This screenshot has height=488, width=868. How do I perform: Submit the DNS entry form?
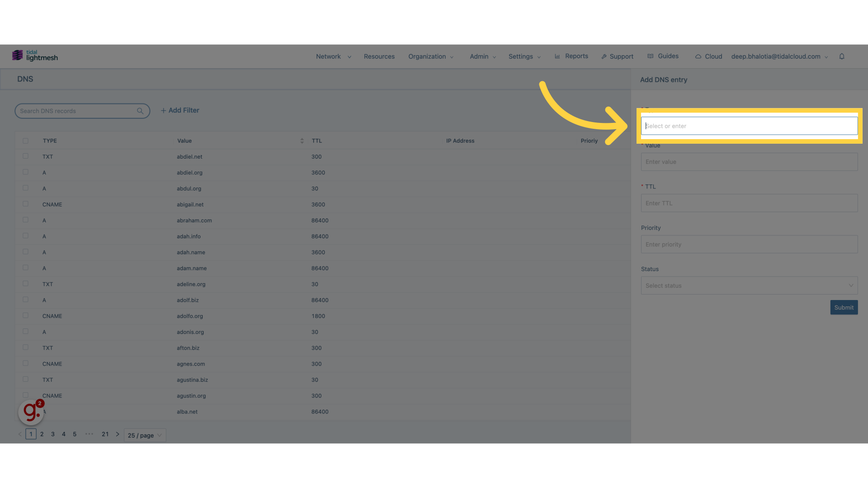pos(844,308)
